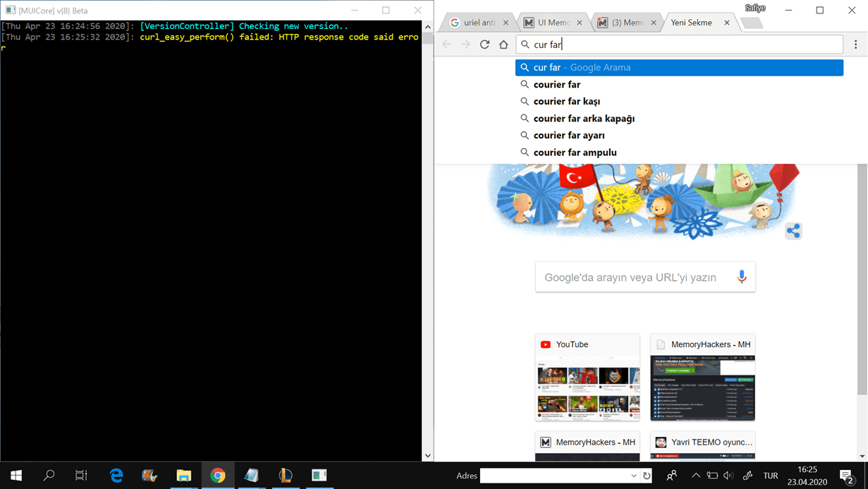Image resolution: width=868 pixels, height=489 pixels.
Task: Click the doodle share icon
Action: (x=793, y=231)
